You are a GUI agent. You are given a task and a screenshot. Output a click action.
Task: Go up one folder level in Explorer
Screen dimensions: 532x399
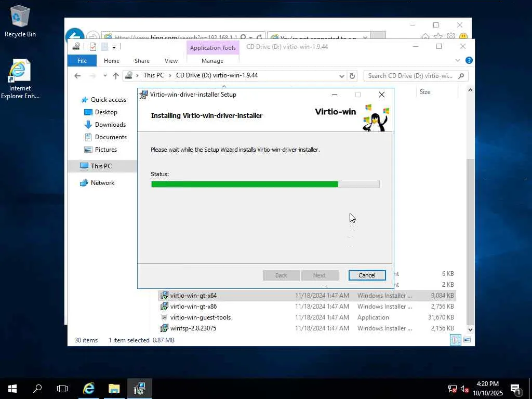116,76
